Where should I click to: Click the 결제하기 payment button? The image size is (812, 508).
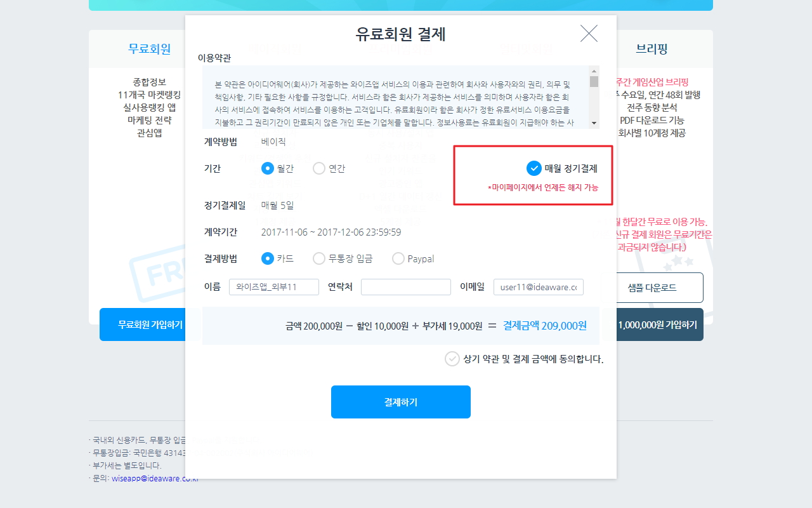pyautogui.click(x=400, y=401)
